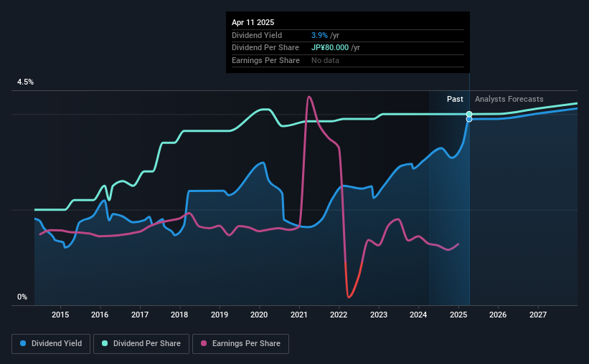The image size is (589, 364).
Task: Click the teal data point marker at Apr 2025
Action: coord(469,114)
